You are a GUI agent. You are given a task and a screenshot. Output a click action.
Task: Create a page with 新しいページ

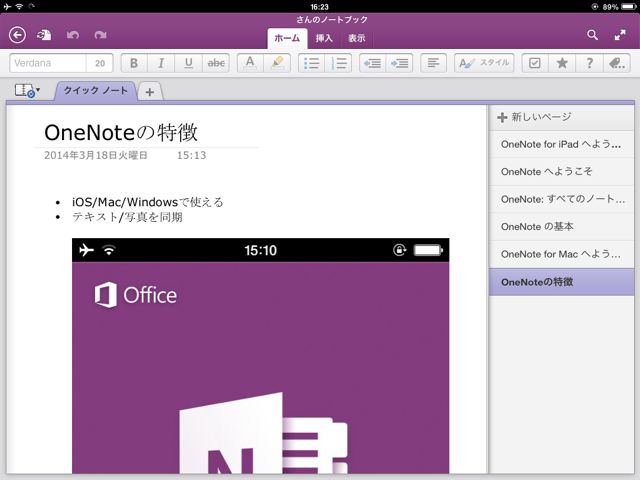pos(561,118)
